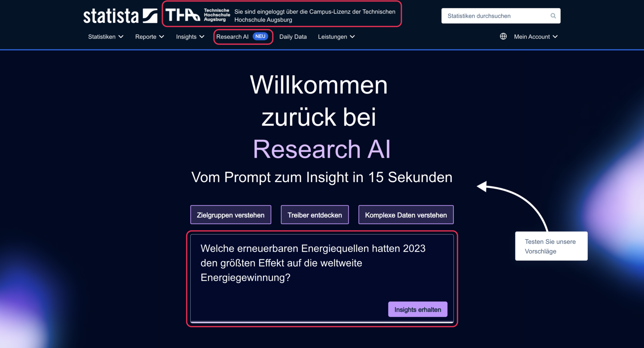Click the Treiber entdecken tab
Viewport: 644px width, 348px height.
[315, 215]
